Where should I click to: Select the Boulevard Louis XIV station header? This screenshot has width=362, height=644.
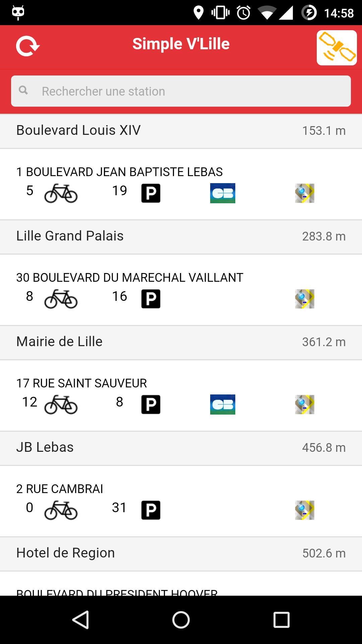[181, 130]
